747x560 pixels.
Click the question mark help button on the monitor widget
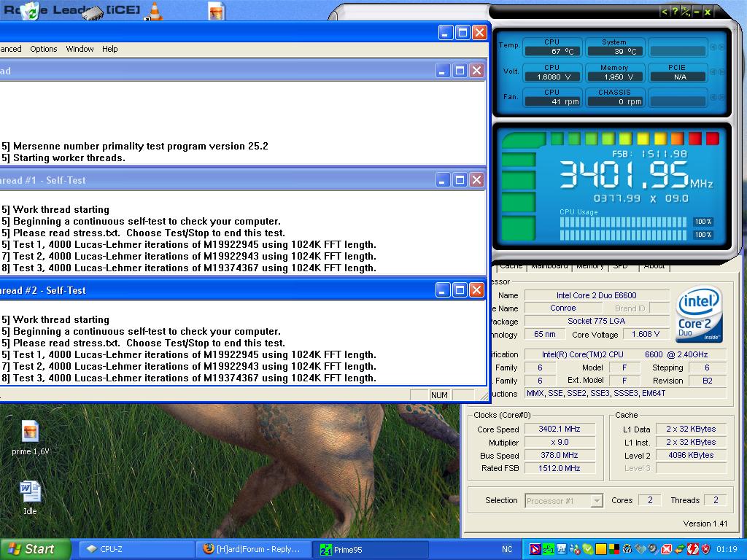(x=675, y=12)
